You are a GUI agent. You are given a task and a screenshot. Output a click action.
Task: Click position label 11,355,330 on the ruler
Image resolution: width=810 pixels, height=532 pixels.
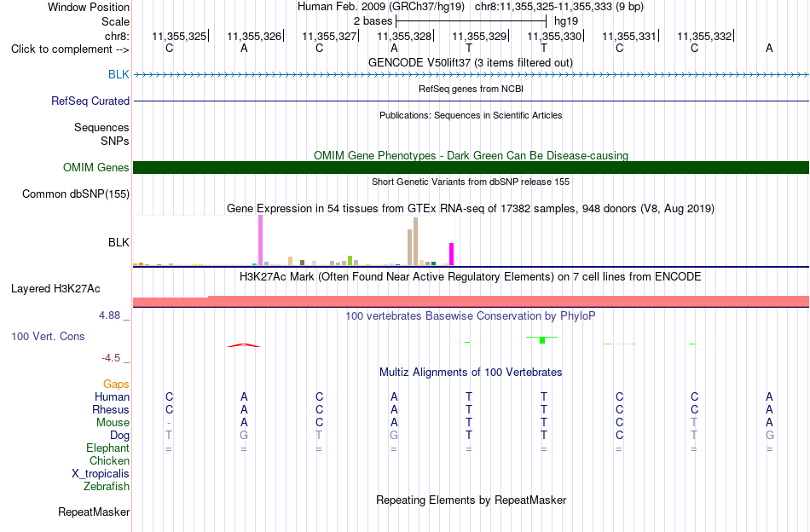click(554, 36)
